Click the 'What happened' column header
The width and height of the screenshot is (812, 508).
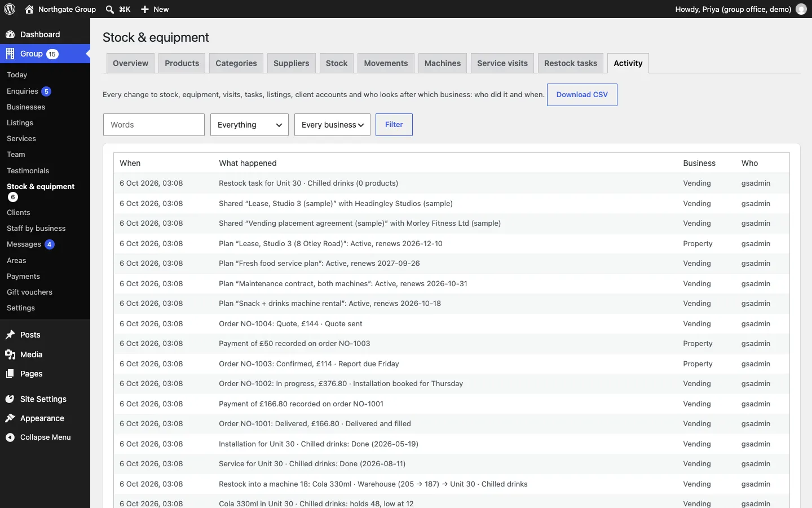coord(248,163)
